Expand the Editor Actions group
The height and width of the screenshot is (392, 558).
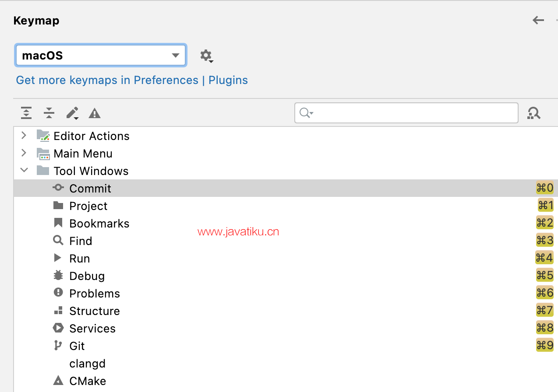24,136
